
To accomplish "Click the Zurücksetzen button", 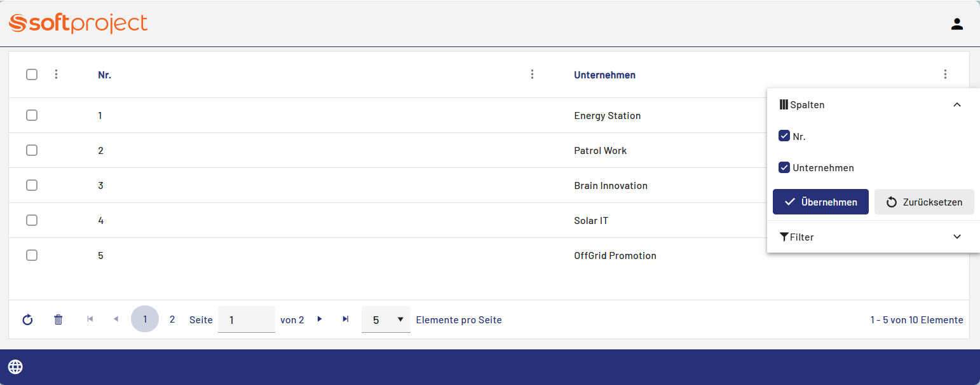I will [924, 202].
